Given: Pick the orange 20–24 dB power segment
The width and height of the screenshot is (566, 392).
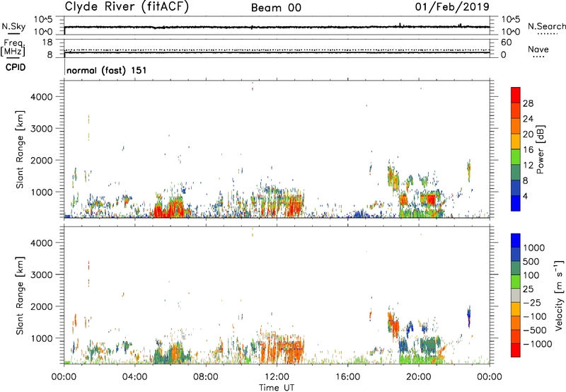Looking at the screenshot, I should (516, 127).
